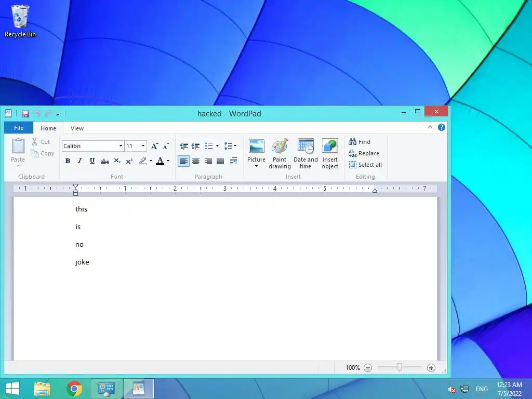Click the Copy button
This screenshot has height=399, width=532.
pos(43,153)
